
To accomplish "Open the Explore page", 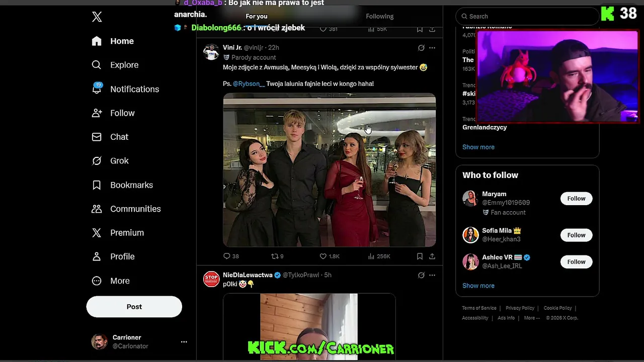I will coord(115,65).
